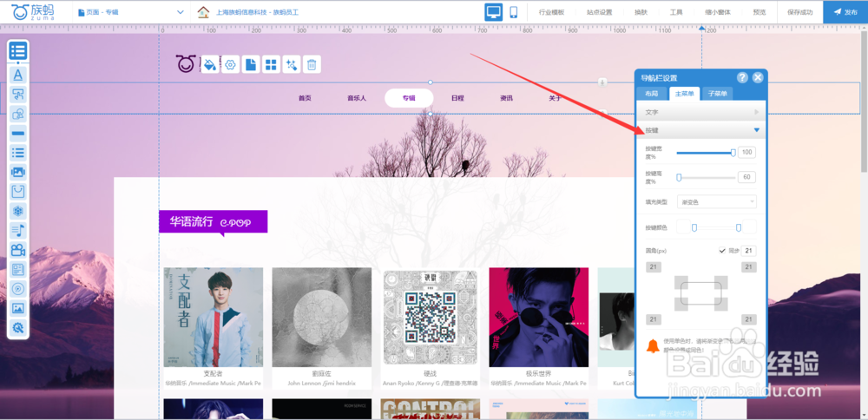
Task: Collapse the 按键 section
Action: coord(700,130)
